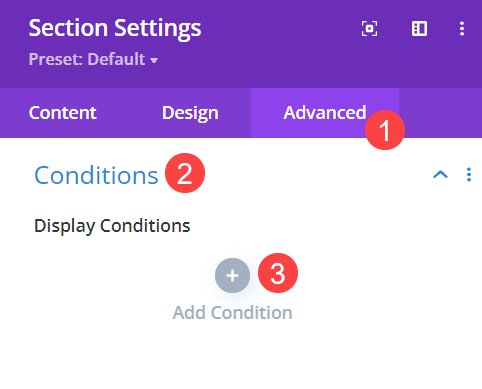Screen dimensions: 482x389
Task: Switch to the Design tab
Action: click(x=190, y=113)
